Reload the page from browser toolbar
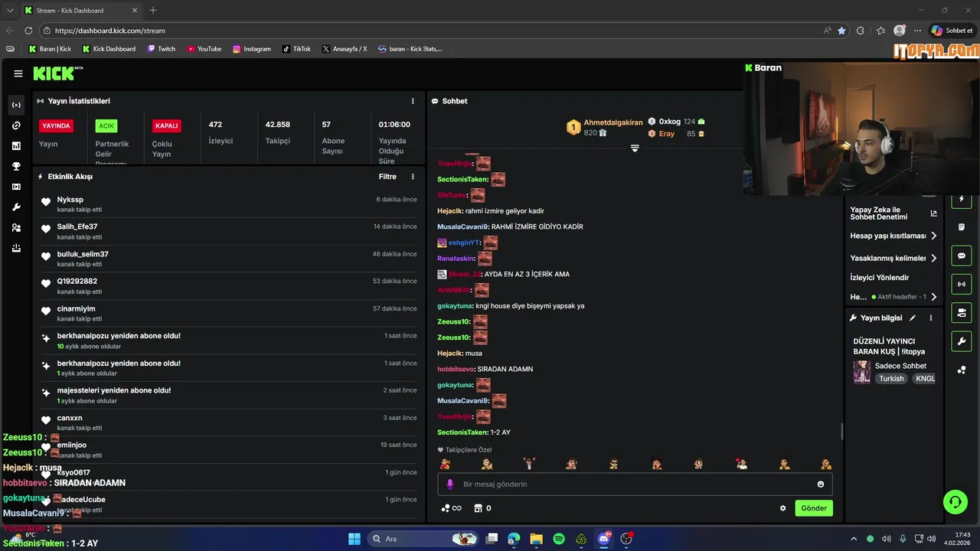The height and width of the screenshot is (551, 980). click(28, 31)
